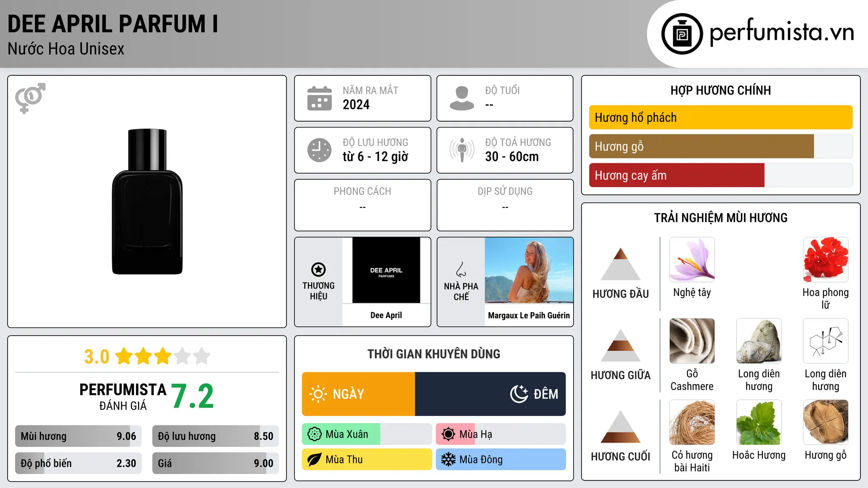Viewport: 868px width, 488px height.
Task: Click the DỊP SỬ DỤNG label
Action: tap(505, 191)
